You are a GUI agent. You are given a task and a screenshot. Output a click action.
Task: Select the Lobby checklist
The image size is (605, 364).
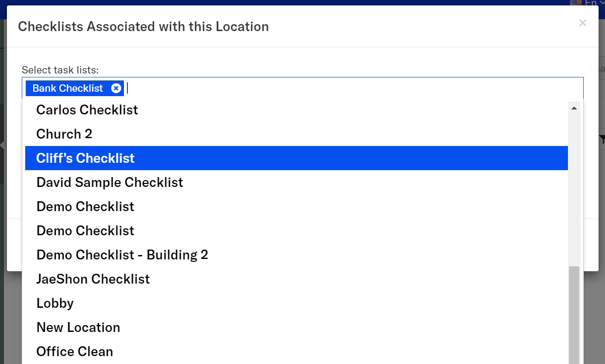pos(55,303)
